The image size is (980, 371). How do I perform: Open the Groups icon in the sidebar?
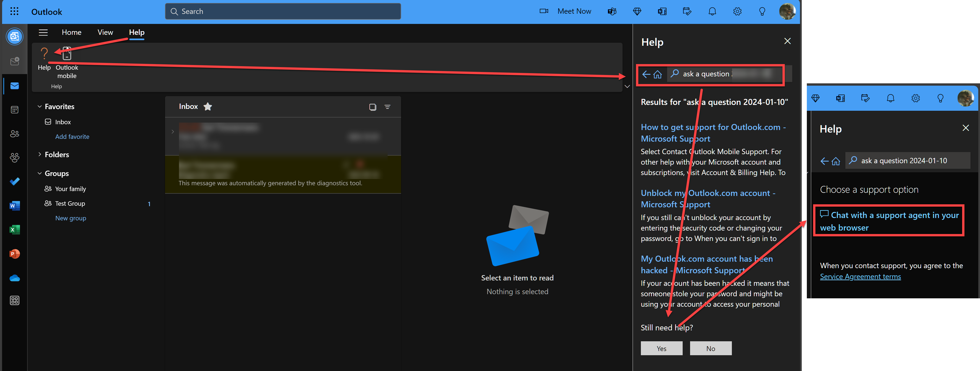click(14, 157)
